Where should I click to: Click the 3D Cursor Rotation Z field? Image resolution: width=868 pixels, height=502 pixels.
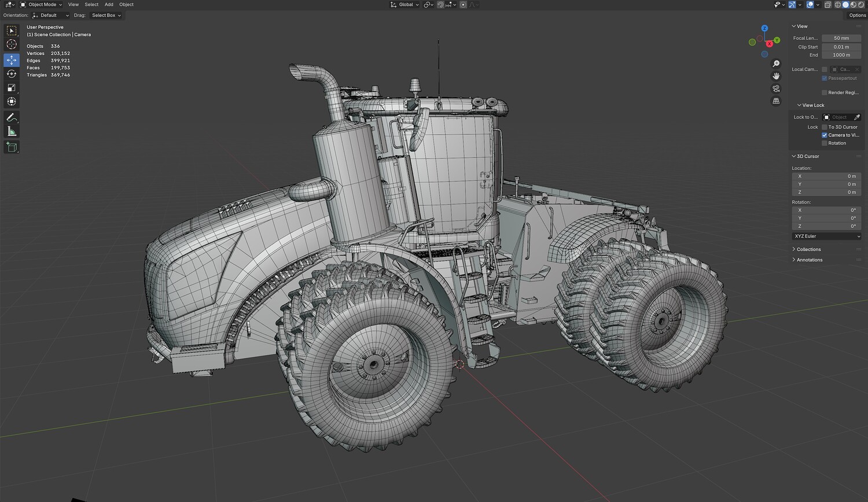click(826, 226)
